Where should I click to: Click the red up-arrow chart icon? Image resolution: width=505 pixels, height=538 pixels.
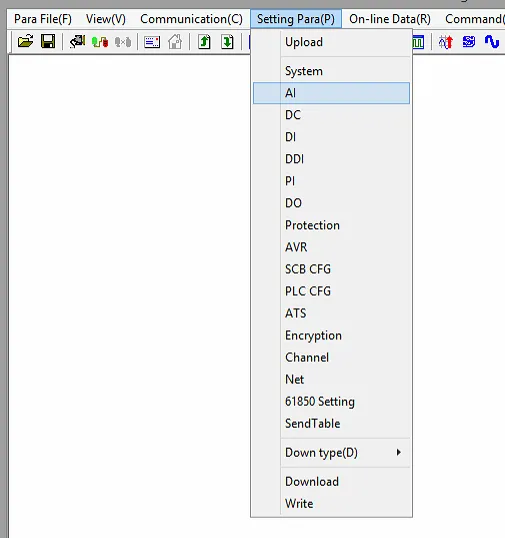pos(446,42)
